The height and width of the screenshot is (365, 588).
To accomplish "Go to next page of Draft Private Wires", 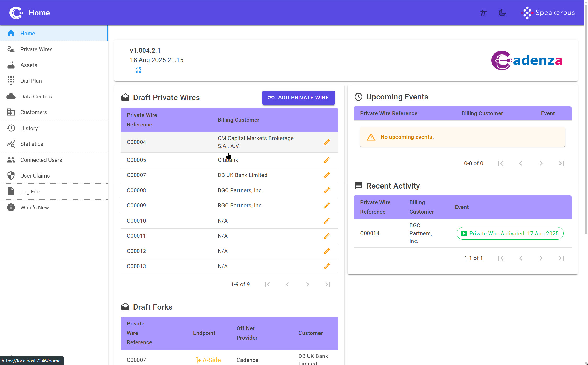I will pos(307,284).
